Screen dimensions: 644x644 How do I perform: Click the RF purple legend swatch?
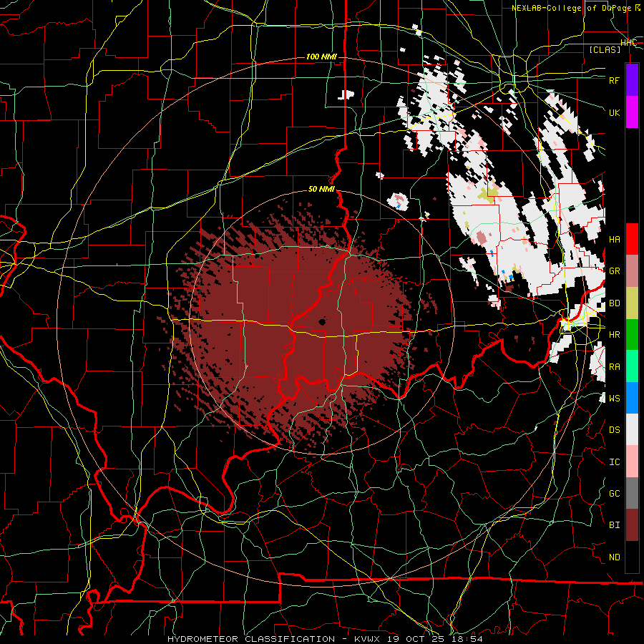point(632,80)
